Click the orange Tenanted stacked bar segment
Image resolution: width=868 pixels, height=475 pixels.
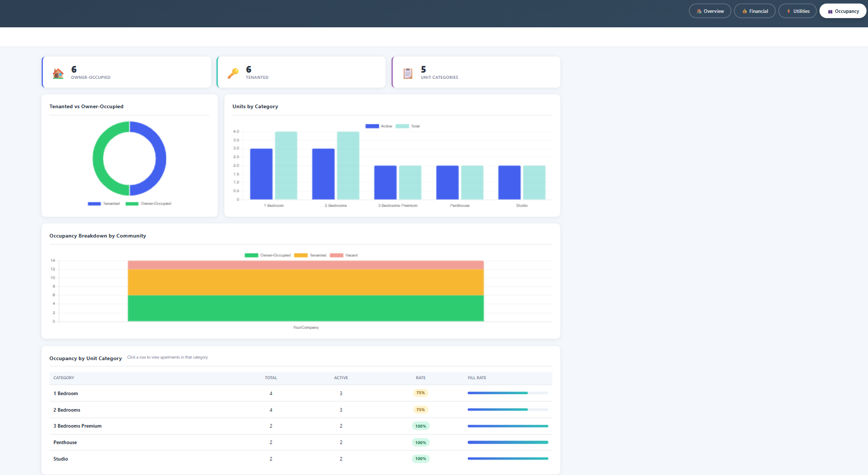pos(306,282)
